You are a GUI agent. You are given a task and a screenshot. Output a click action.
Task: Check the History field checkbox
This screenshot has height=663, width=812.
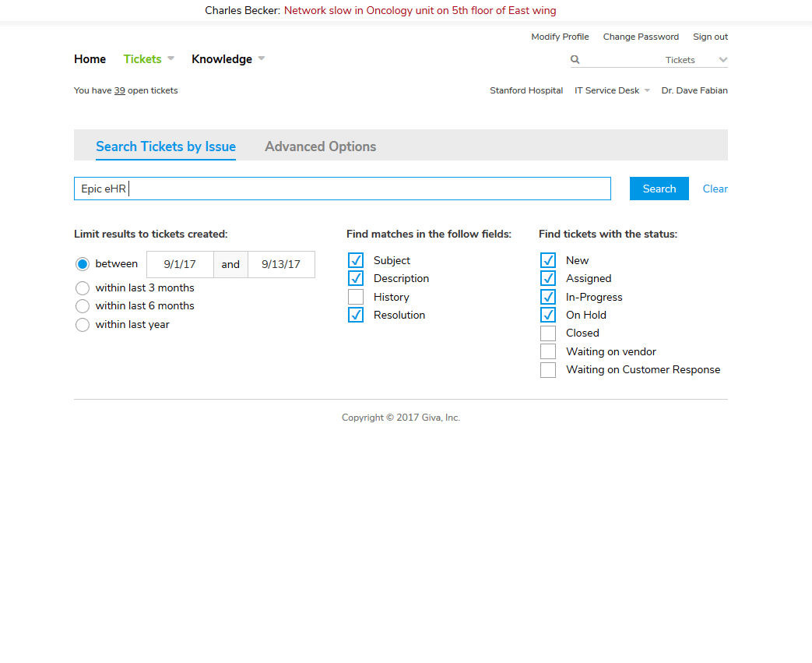(x=356, y=297)
